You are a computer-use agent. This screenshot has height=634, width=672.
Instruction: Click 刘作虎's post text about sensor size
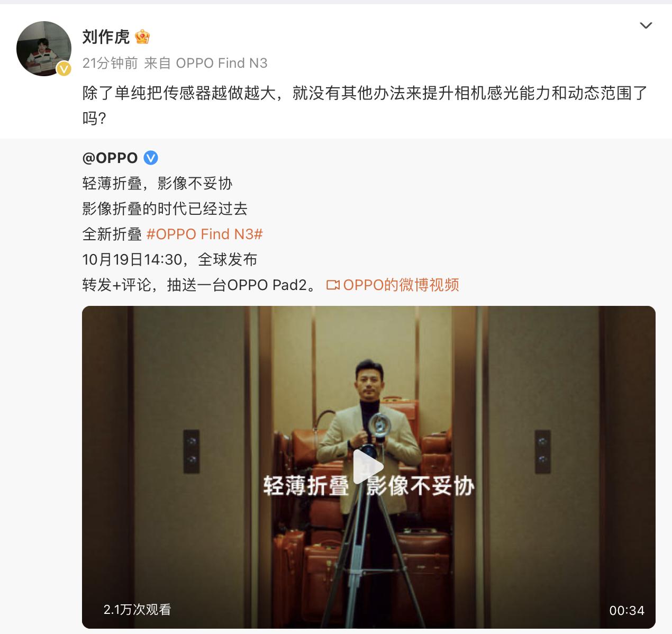click(365, 105)
